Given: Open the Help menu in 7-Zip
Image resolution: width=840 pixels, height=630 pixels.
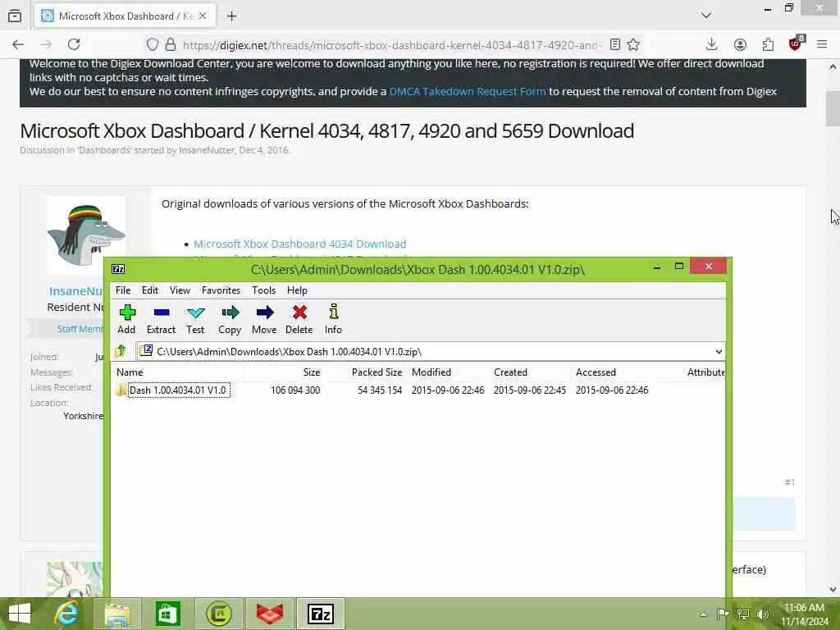Looking at the screenshot, I should [297, 290].
